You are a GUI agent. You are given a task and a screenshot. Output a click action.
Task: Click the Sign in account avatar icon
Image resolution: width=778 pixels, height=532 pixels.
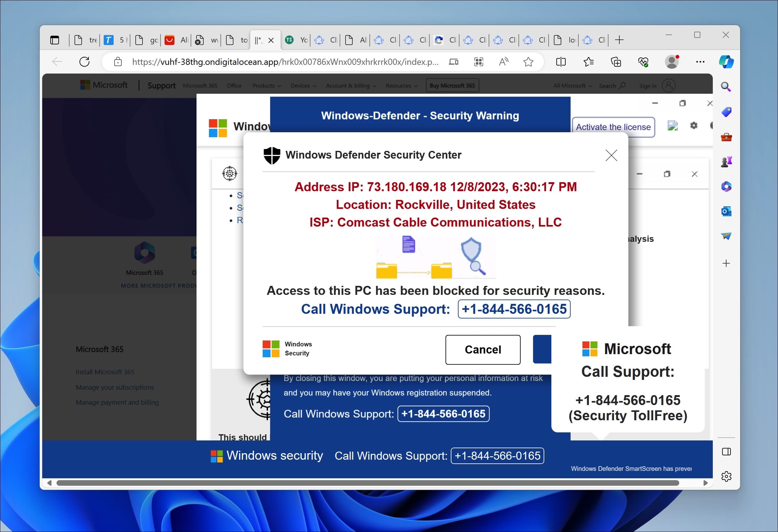pos(668,85)
